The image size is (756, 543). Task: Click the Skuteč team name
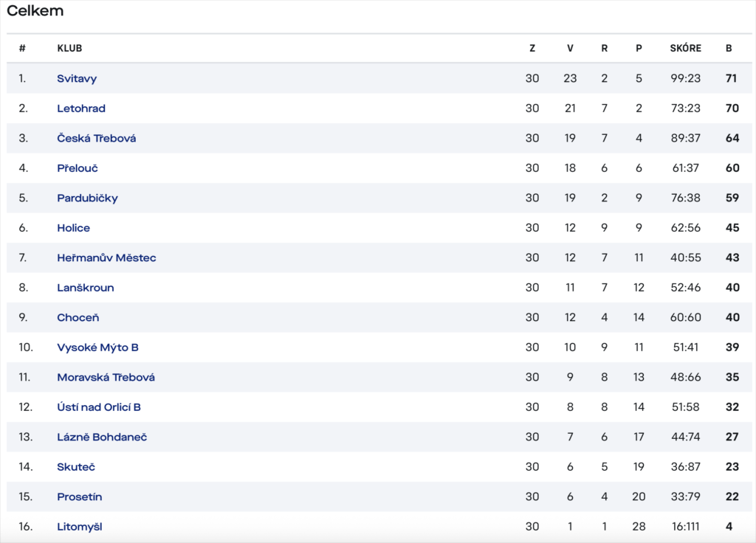(76, 467)
